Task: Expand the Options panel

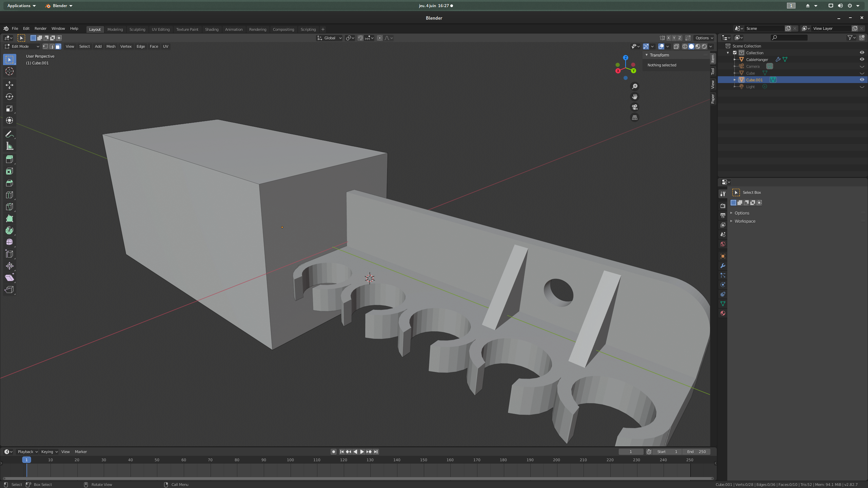Action: click(742, 213)
